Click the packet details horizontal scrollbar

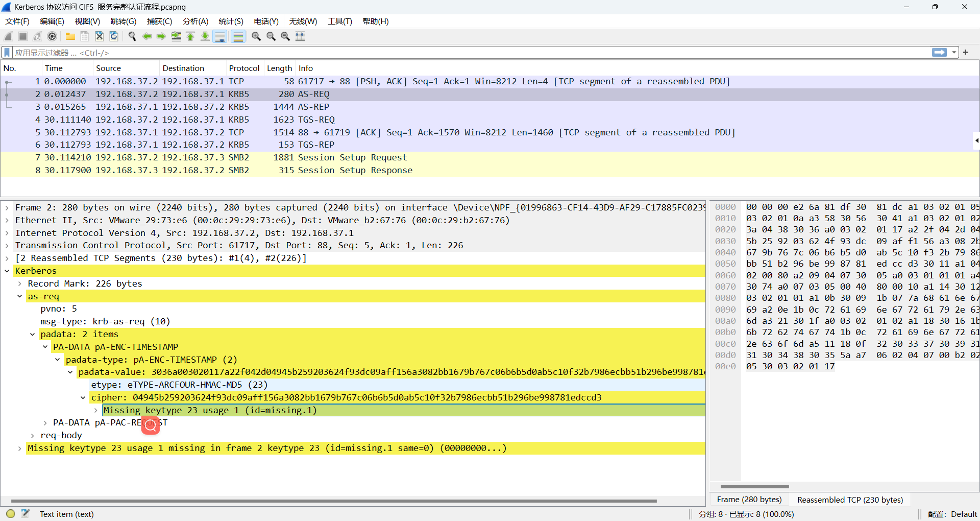[x=333, y=501]
